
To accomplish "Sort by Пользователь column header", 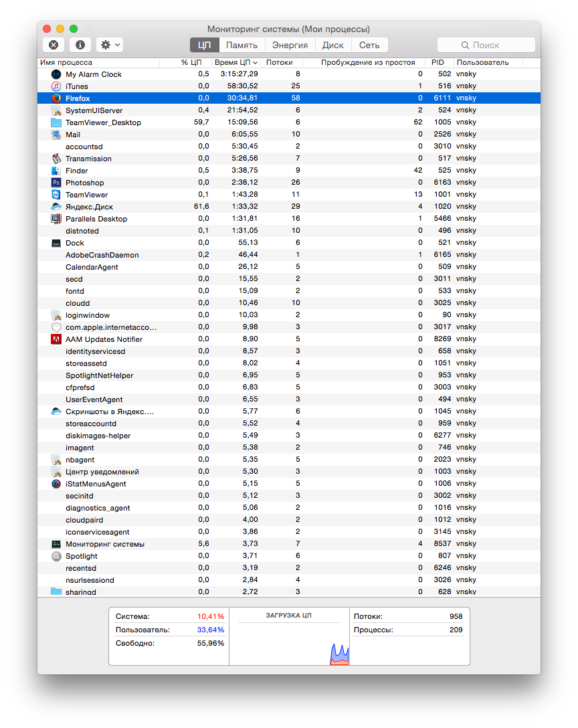I will (x=488, y=63).
